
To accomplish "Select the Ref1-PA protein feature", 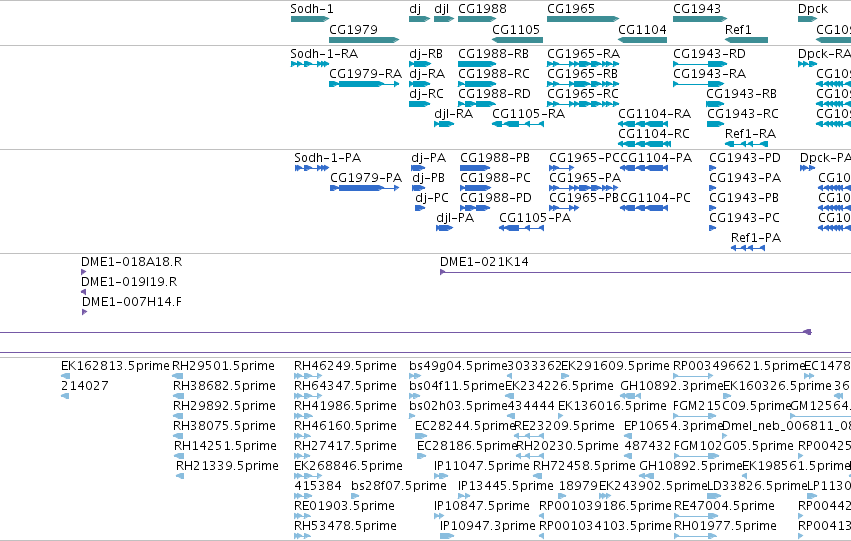I will click(748, 249).
